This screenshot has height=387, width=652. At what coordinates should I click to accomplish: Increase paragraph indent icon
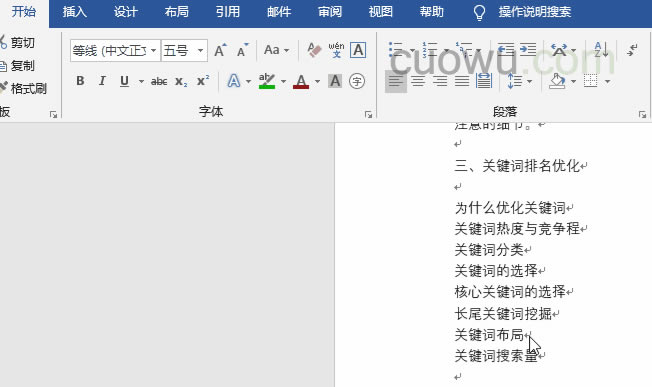pyautogui.click(x=528, y=50)
